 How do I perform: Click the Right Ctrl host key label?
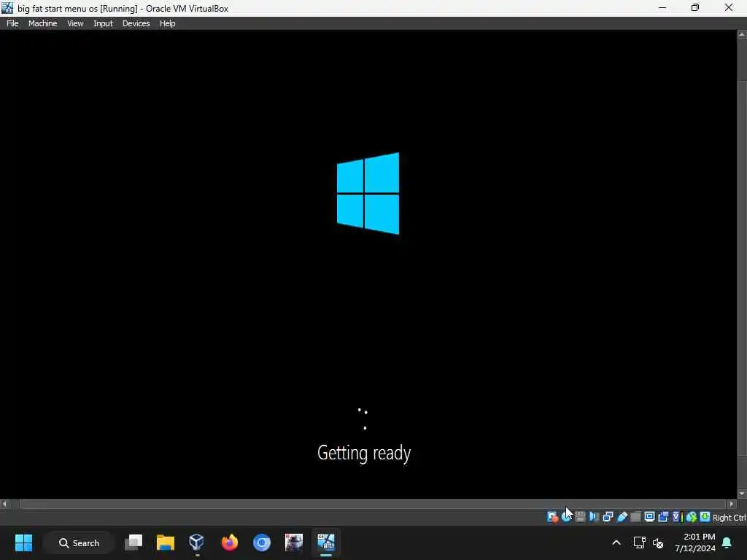(x=729, y=518)
